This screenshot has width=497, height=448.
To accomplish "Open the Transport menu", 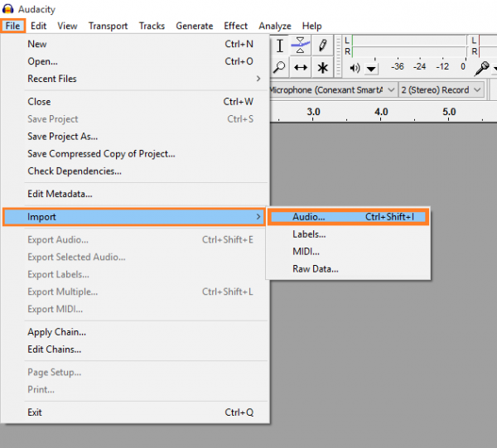I will [x=108, y=26].
